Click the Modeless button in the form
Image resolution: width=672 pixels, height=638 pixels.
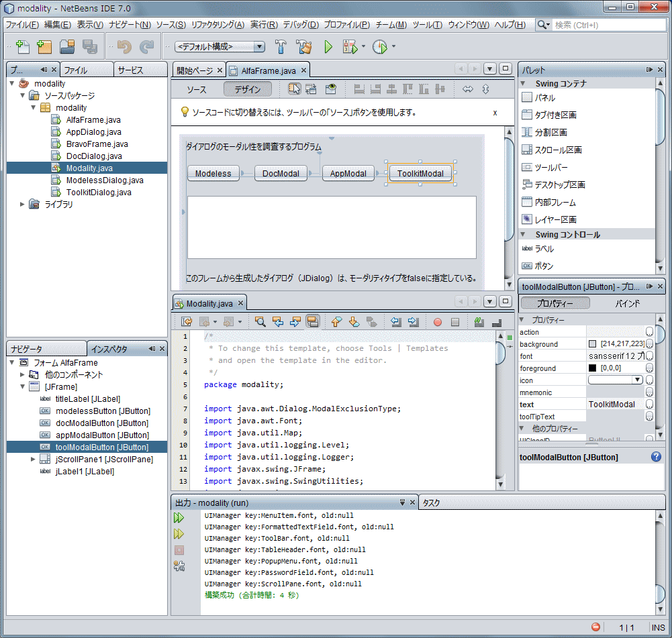click(x=213, y=173)
